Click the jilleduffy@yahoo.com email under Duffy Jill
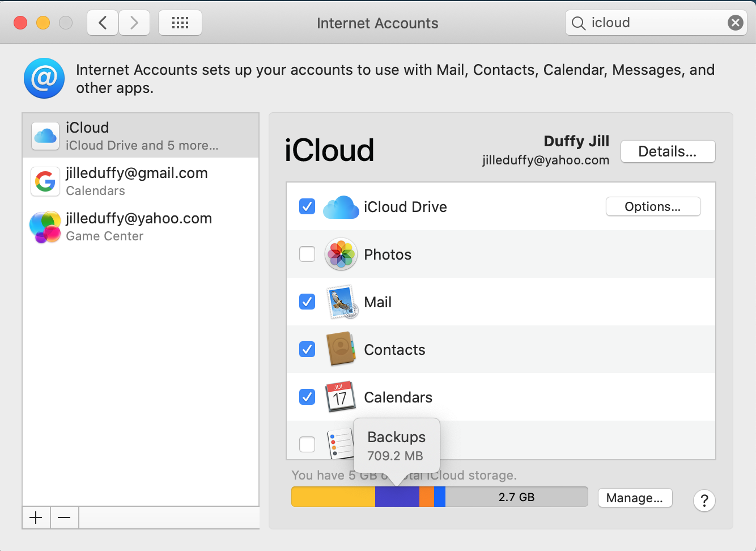This screenshot has width=756, height=551. pyautogui.click(x=546, y=160)
